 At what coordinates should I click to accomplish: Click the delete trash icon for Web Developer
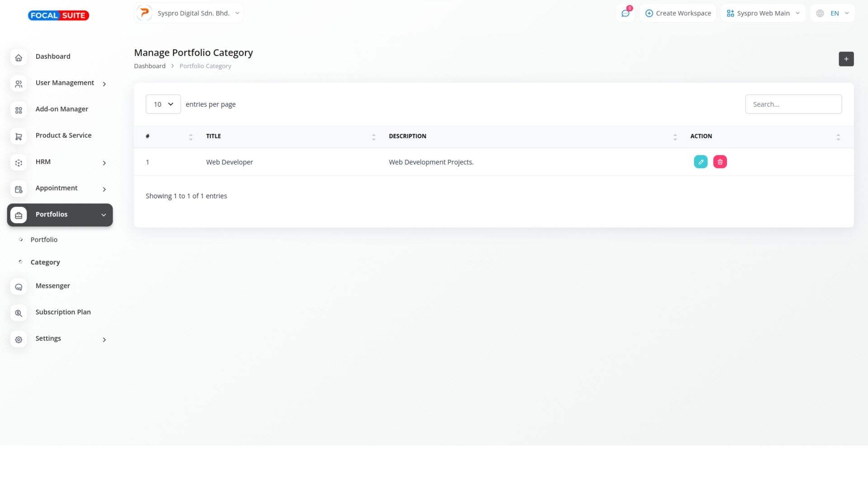tap(720, 162)
